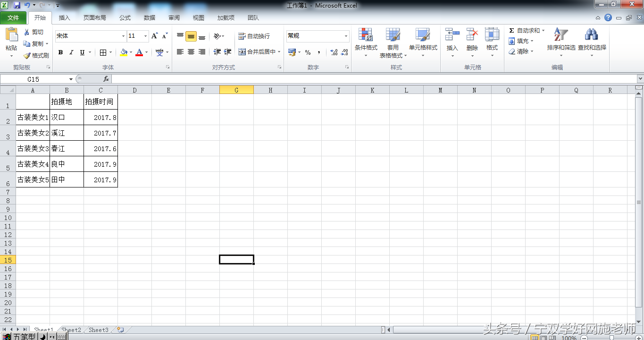This screenshot has height=340, width=644.
Task: Decrease font size with the smaller A icon
Action: coord(165,36)
